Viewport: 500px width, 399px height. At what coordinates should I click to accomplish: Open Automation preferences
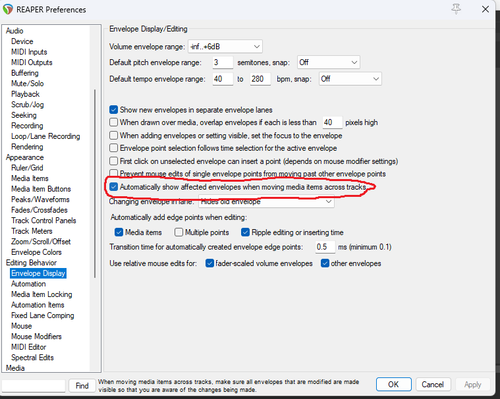[x=28, y=284]
